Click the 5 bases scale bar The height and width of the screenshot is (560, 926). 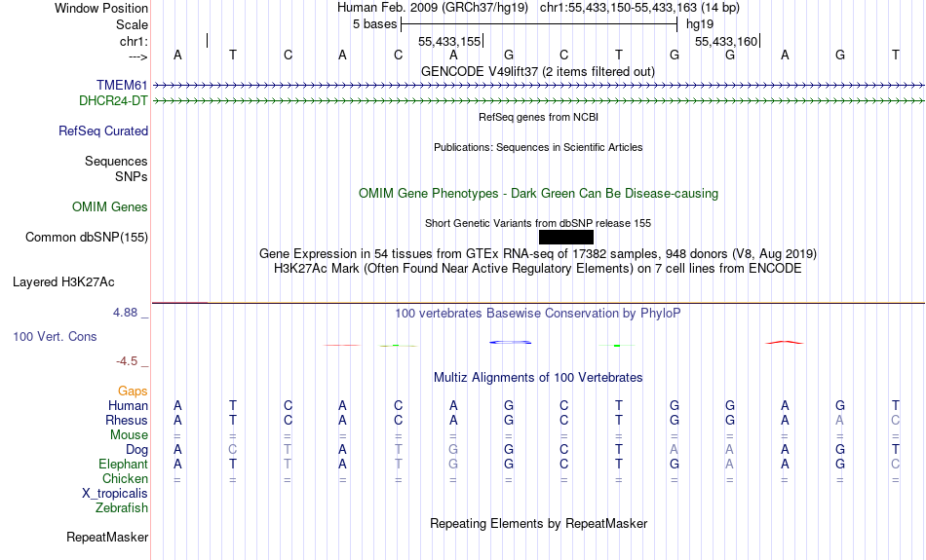click(x=539, y=24)
